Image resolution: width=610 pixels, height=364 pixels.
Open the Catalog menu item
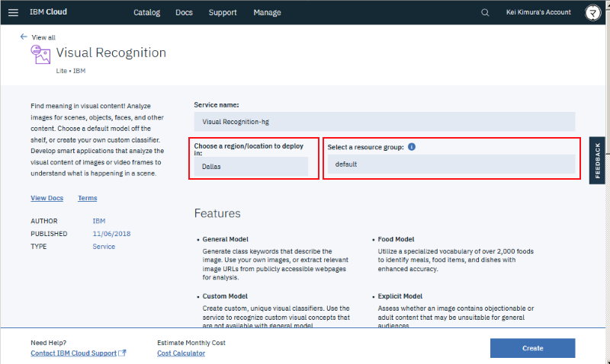(x=147, y=12)
